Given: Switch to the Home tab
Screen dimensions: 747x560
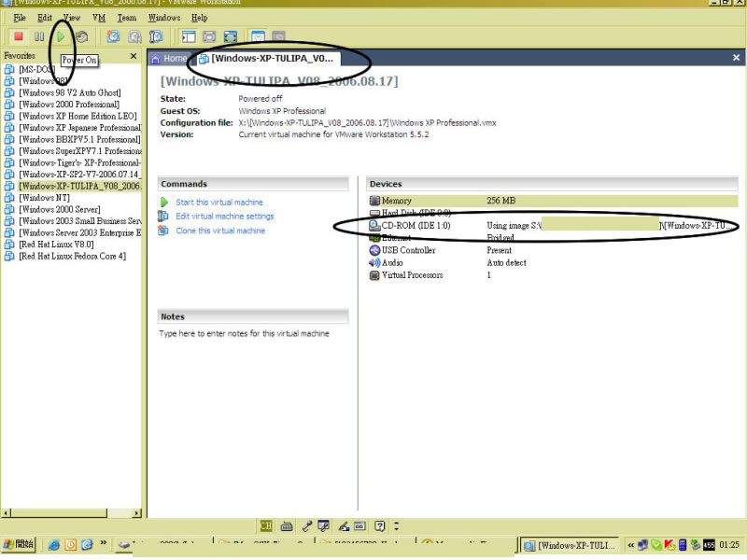Looking at the screenshot, I should click(170, 59).
